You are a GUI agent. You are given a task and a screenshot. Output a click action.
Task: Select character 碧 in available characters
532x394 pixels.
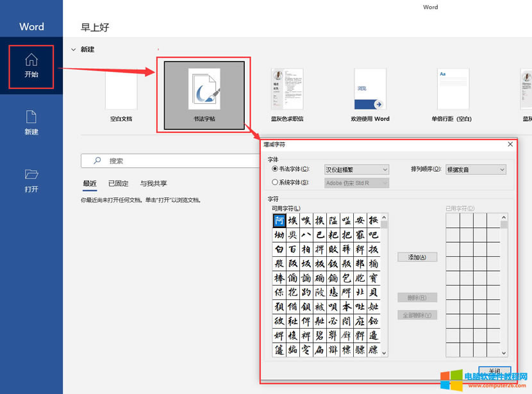click(x=319, y=335)
